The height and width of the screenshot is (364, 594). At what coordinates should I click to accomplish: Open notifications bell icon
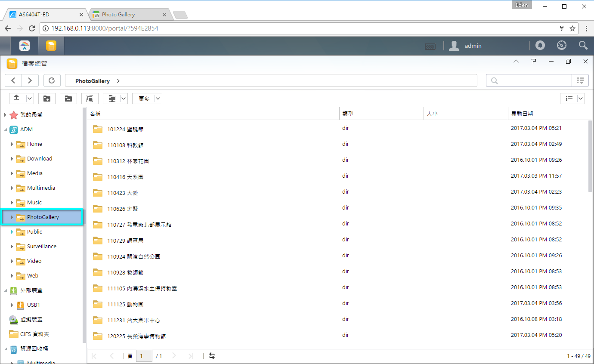pyautogui.click(x=540, y=45)
